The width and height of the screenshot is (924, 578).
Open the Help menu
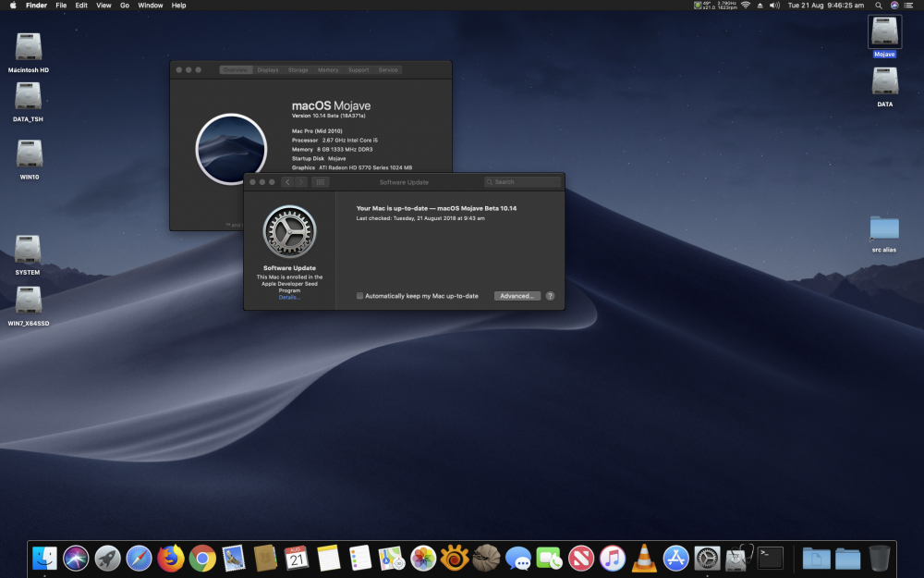(x=178, y=6)
